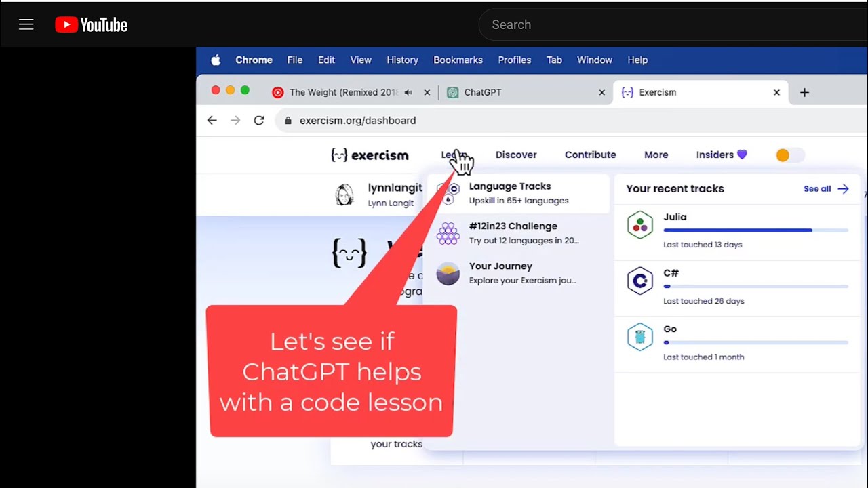Go to YouTube home via logo
The width and height of the screenshot is (868, 488).
click(92, 25)
